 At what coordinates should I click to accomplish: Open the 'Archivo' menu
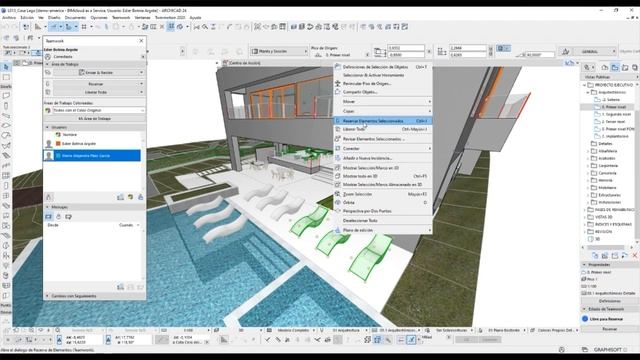coord(9,18)
